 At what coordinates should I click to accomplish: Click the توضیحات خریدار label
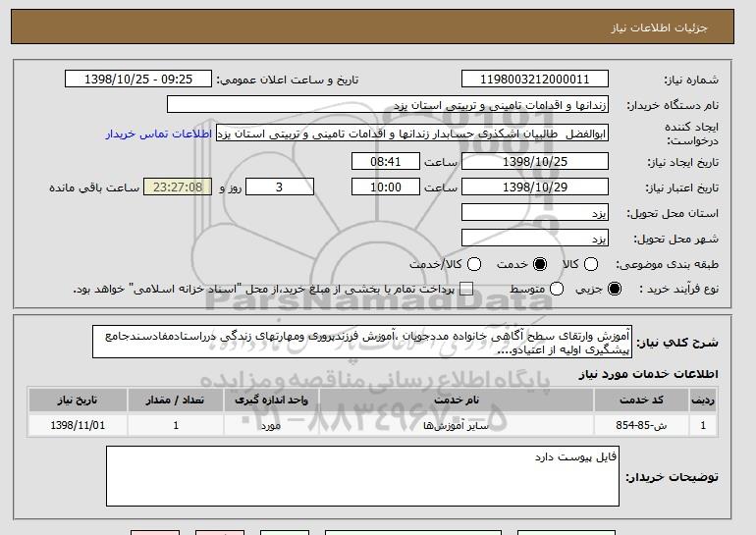coord(672,477)
